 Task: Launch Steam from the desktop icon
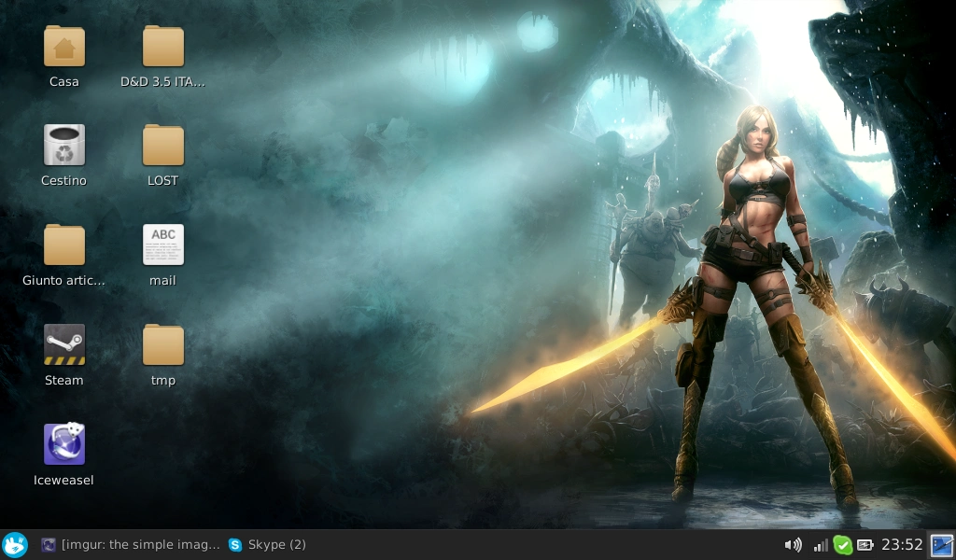point(64,344)
